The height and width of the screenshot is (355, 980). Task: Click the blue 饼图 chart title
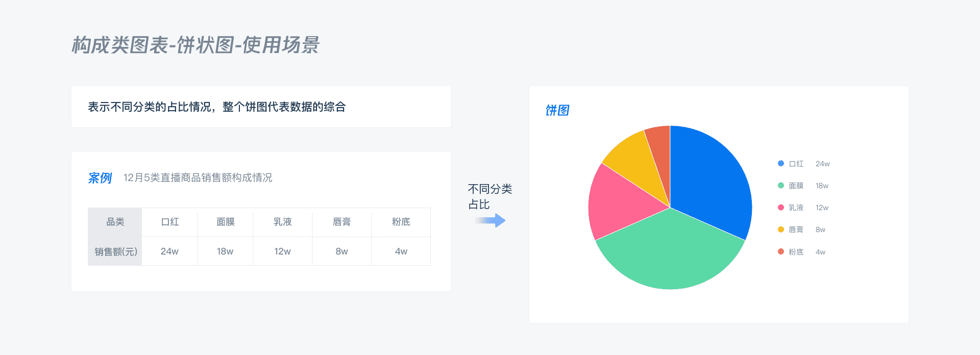click(x=557, y=110)
